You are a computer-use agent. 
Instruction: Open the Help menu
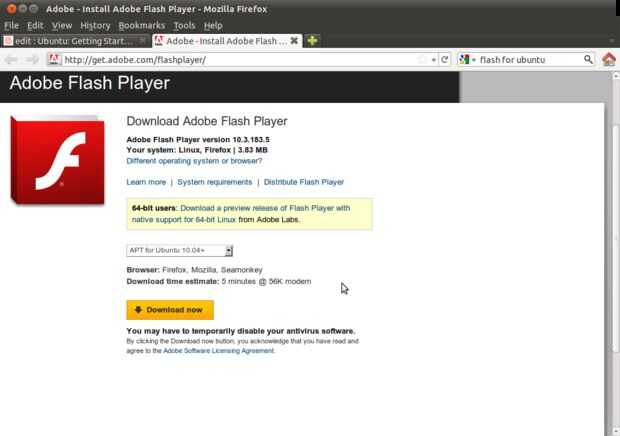tap(213, 26)
